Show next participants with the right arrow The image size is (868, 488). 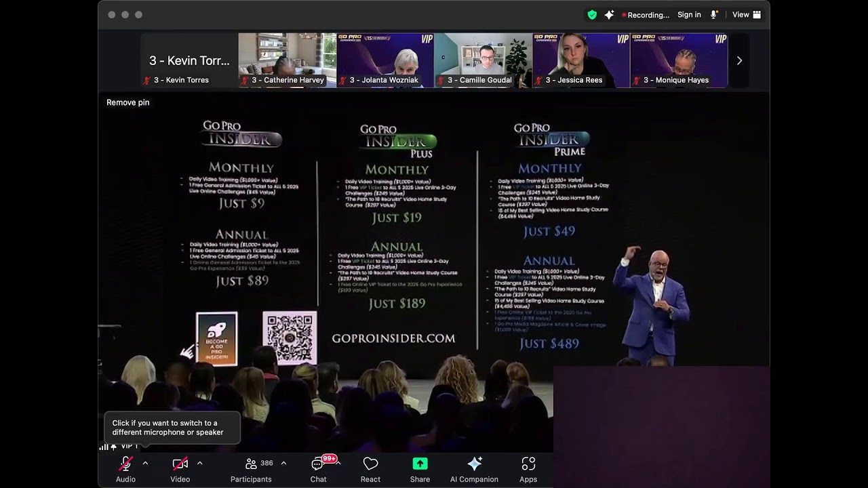(x=739, y=60)
